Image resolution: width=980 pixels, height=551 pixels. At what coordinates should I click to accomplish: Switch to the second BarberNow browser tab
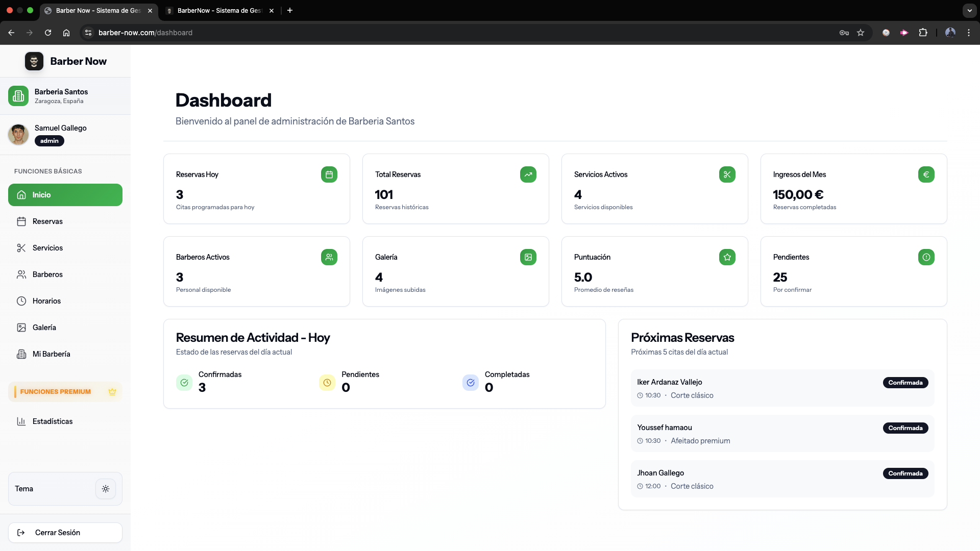[x=219, y=10]
